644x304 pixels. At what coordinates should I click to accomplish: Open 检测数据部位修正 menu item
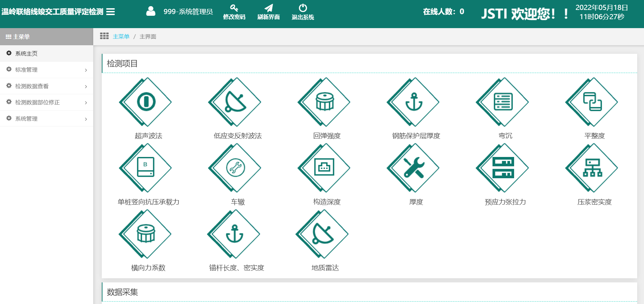(x=47, y=102)
